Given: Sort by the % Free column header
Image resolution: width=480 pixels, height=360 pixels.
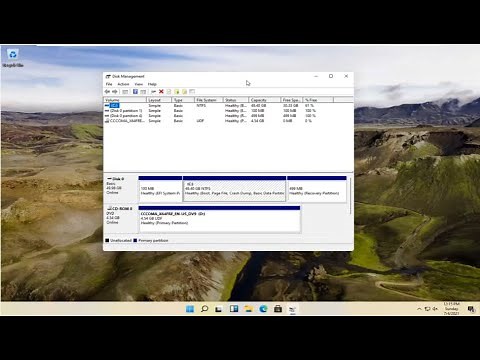Looking at the screenshot, I should tap(318, 100).
